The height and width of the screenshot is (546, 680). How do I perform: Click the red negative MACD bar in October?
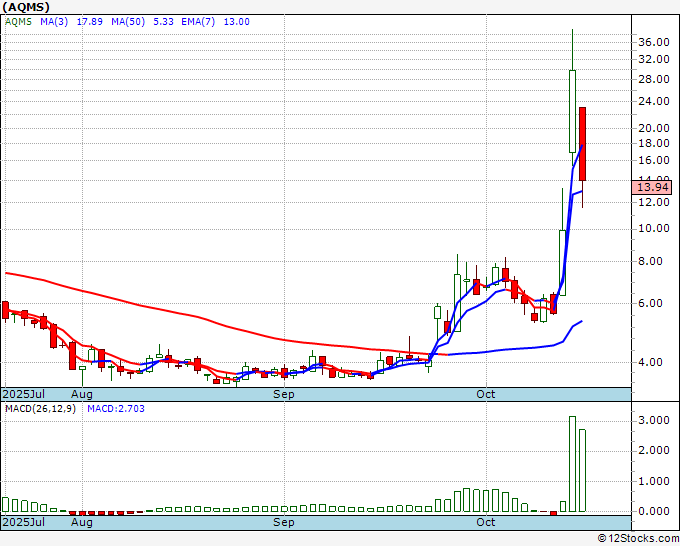click(553, 513)
